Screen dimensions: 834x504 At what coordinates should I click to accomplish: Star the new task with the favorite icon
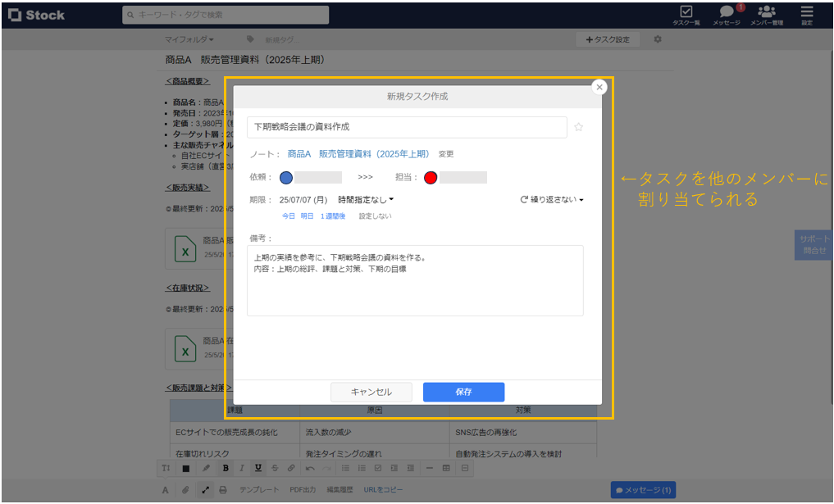coord(579,127)
